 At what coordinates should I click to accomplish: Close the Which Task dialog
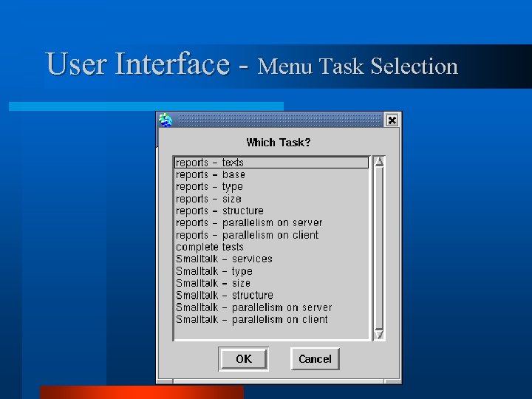(392, 120)
